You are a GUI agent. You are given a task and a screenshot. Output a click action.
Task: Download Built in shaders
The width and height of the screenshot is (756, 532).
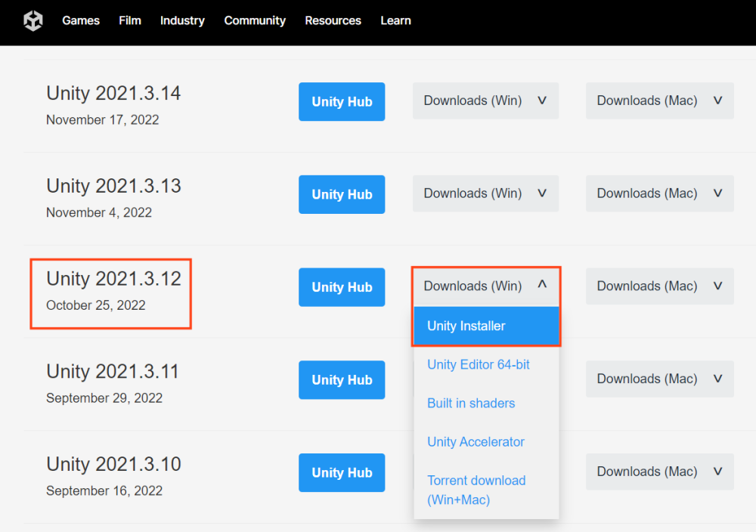(x=471, y=404)
